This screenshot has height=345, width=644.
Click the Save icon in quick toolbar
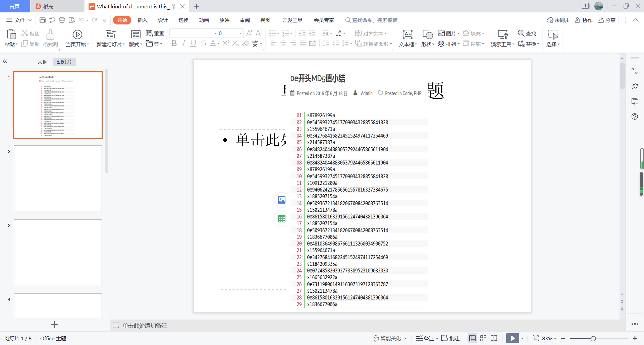43,20
